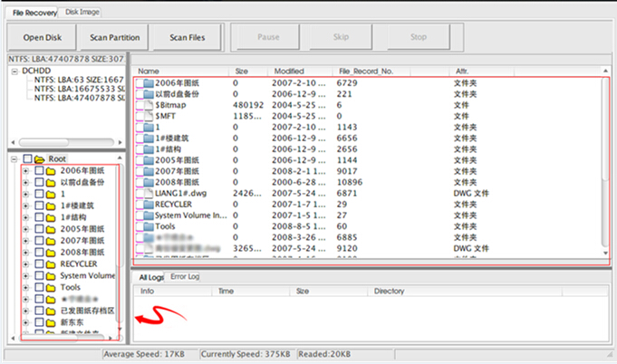The image size is (617, 364).
Task: Check the 2005年图纸 tree checkbox
Action: pyautogui.click(x=39, y=229)
